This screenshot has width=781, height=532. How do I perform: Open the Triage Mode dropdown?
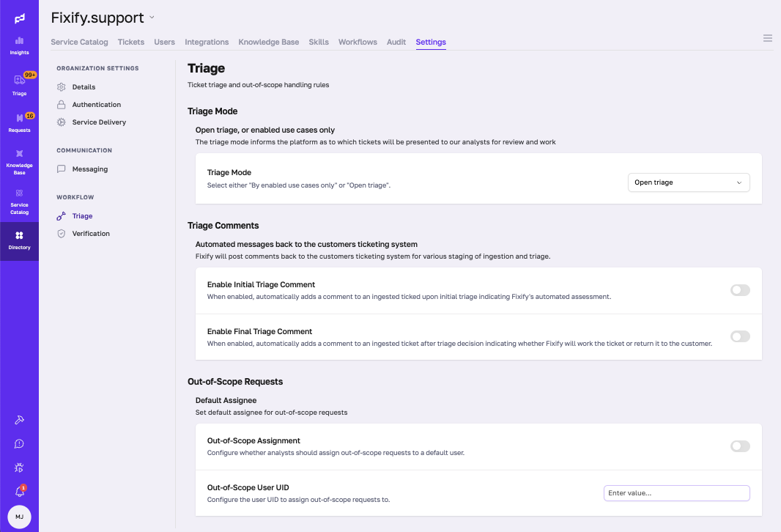point(688,182)
